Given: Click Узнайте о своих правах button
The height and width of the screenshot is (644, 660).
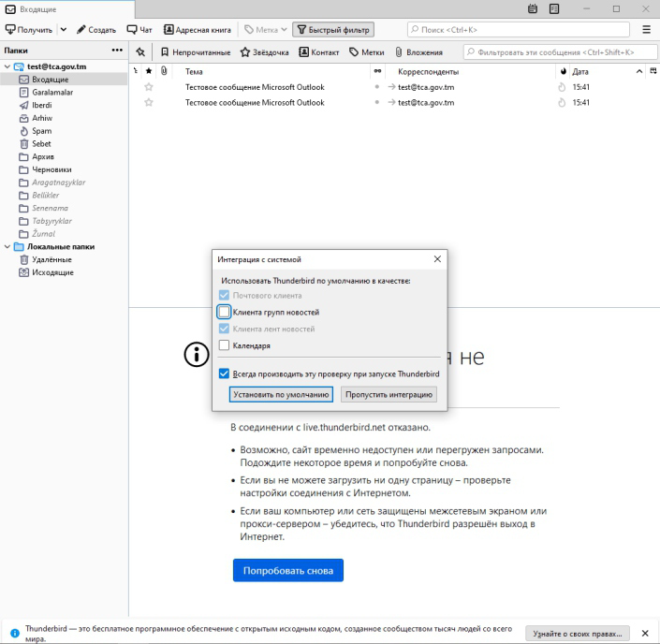Looking at the screenshot, I should tap(578, 634).
